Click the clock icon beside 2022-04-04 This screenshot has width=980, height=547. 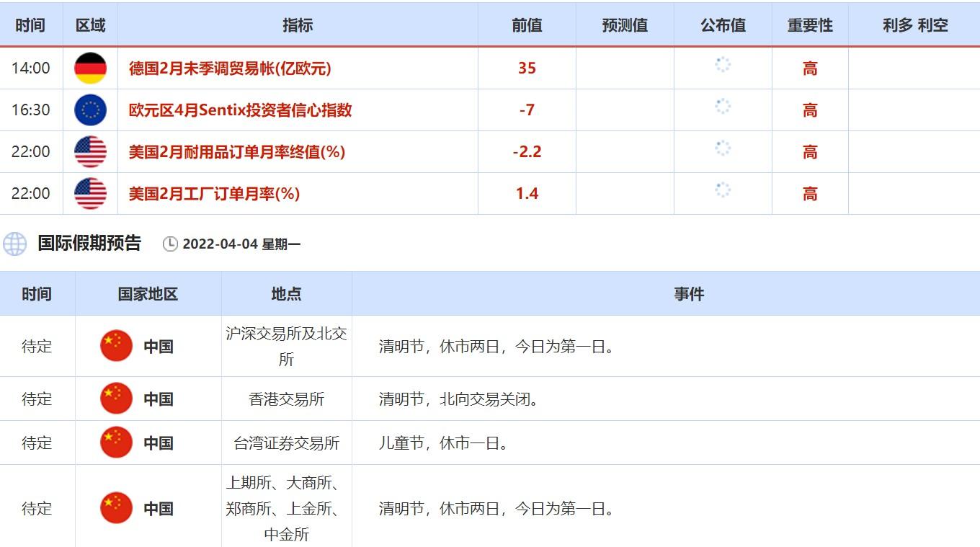pyautogui.click(x=170, y=244)
